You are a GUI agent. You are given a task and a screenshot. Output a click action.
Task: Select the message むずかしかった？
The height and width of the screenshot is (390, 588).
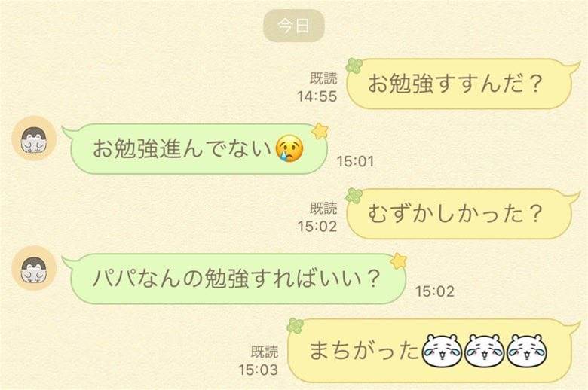click(x=455, y=214)
